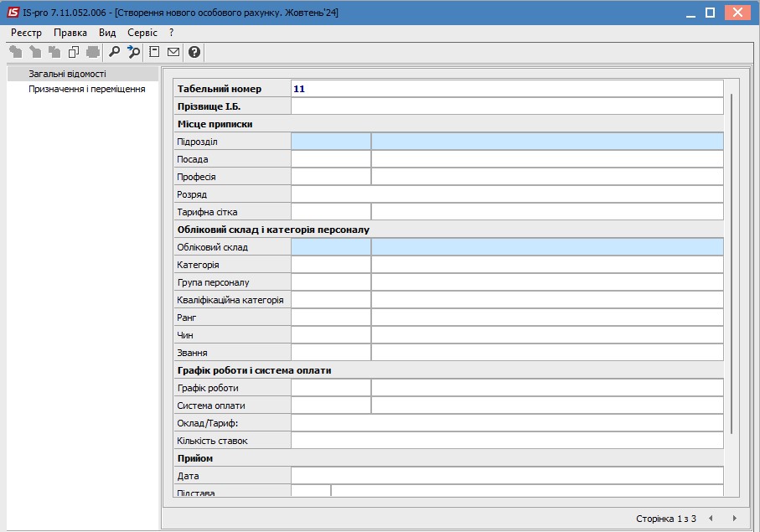Click the 'Тарифна сітка' row label

coord(207,212)
